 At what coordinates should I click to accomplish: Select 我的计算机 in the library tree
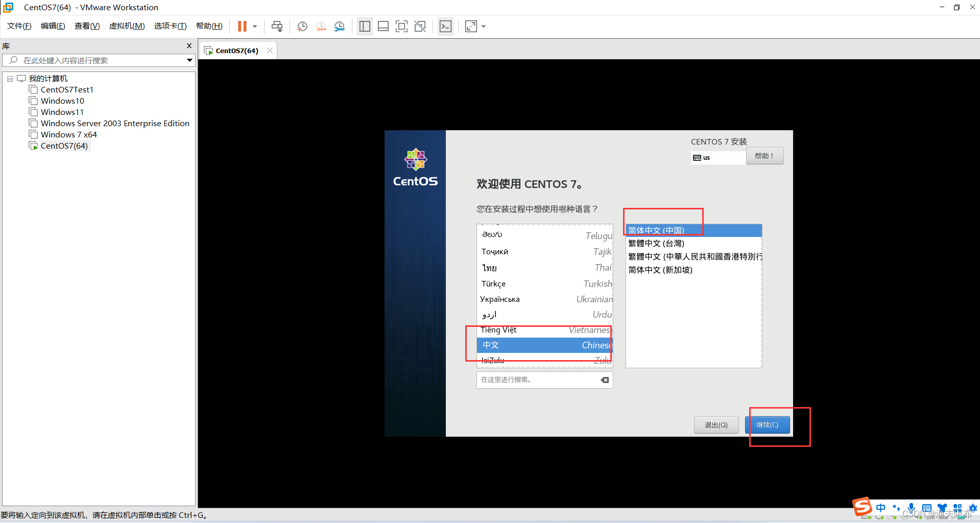[48, 79]
